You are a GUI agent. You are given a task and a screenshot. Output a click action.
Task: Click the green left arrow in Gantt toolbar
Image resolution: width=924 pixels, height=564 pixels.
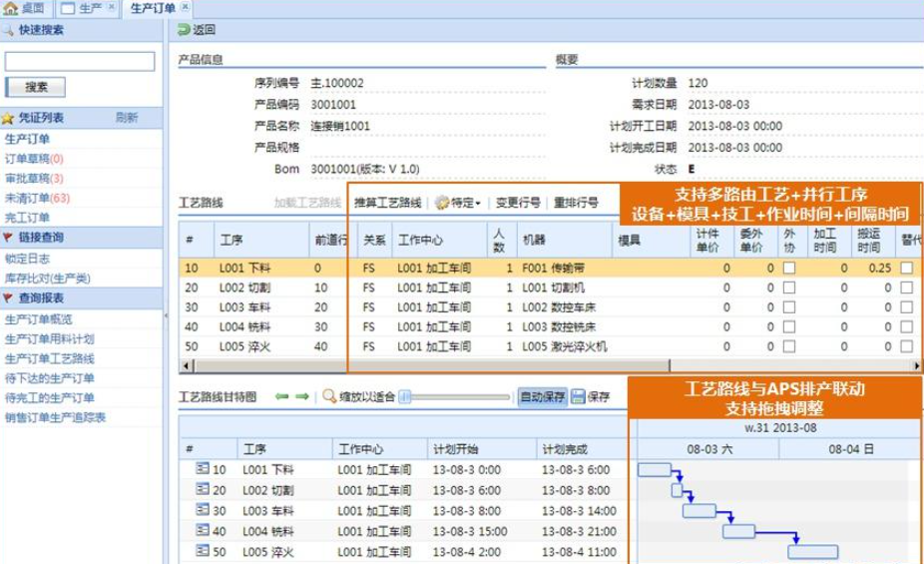281,396
